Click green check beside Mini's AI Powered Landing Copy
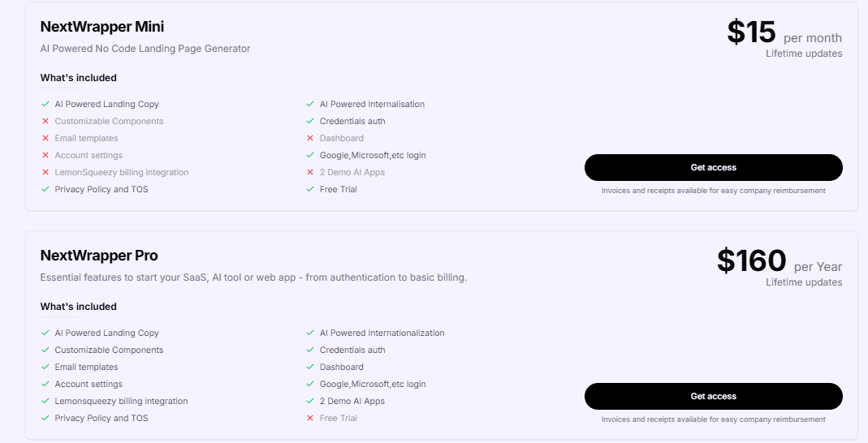The width and height of the screenshot is (868, 443). pyautogui.click(x=45, y=104)
